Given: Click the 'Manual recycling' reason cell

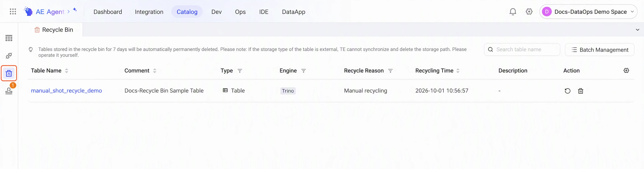Looking at the screenshot, I should click(x=365, y=91).
